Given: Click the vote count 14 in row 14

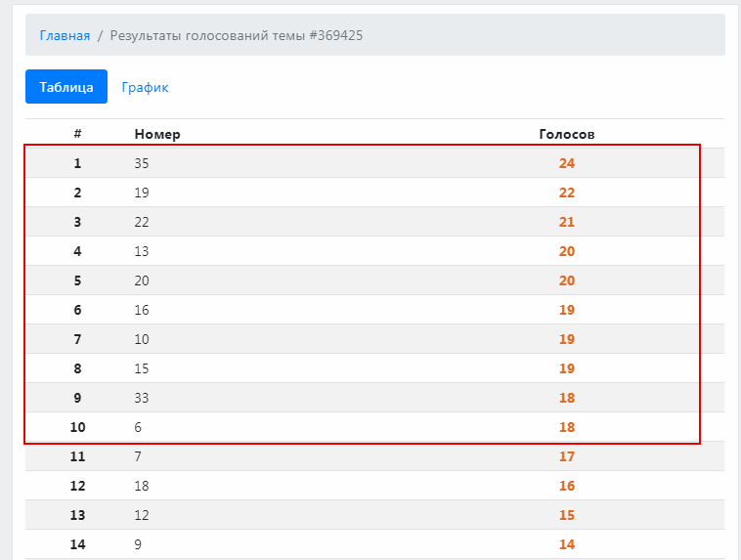Looking at the screenshot, I should click(x=567, y=544).
